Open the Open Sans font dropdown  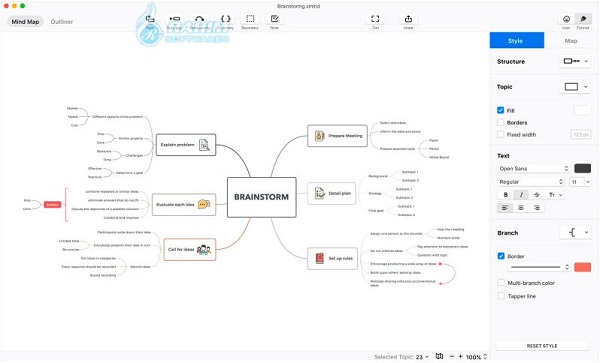pyautogui.click(x=533, y=168)
